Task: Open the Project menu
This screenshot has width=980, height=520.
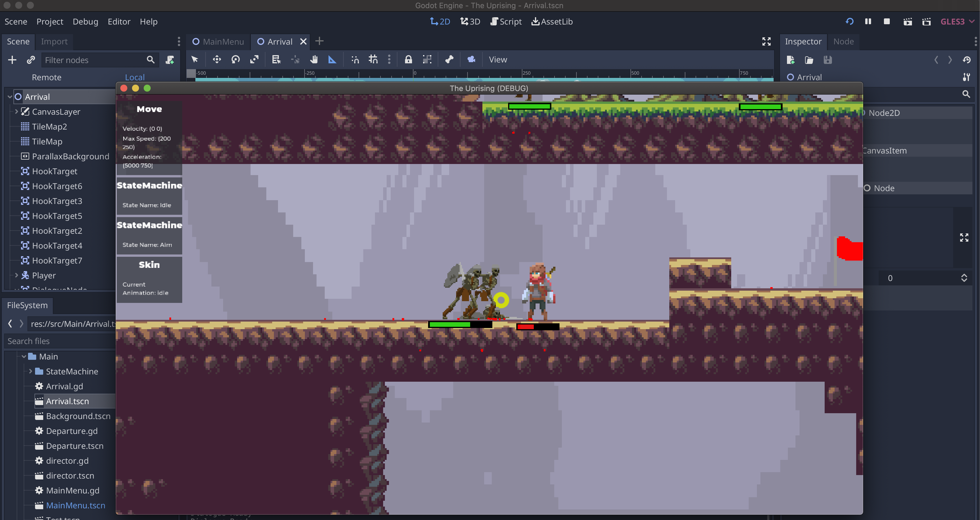Action: [49, 22]
